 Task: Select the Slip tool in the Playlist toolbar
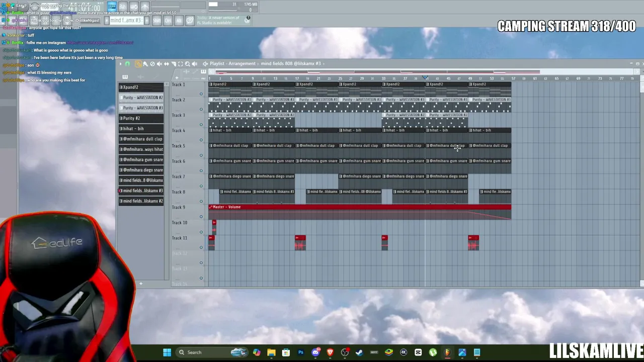[167, 64]
